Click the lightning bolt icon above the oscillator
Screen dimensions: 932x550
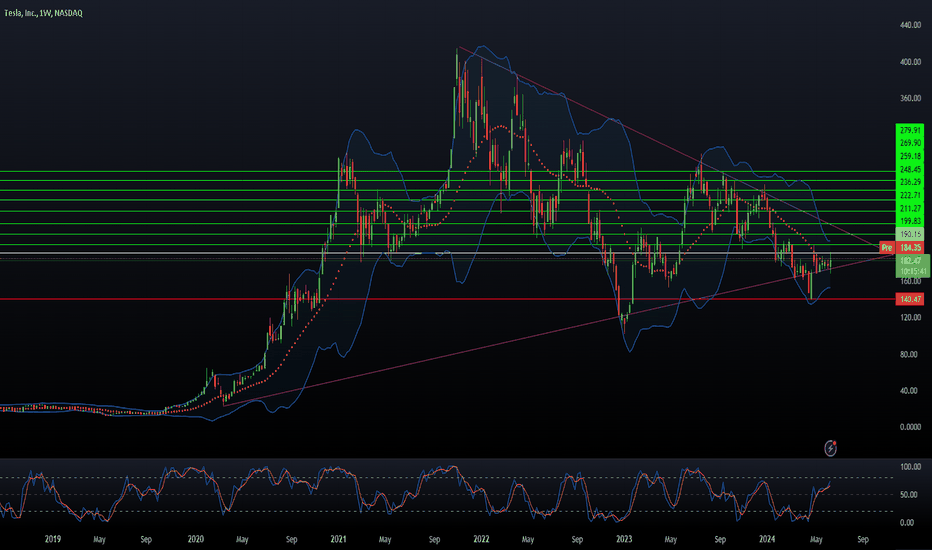coord(830,448)
